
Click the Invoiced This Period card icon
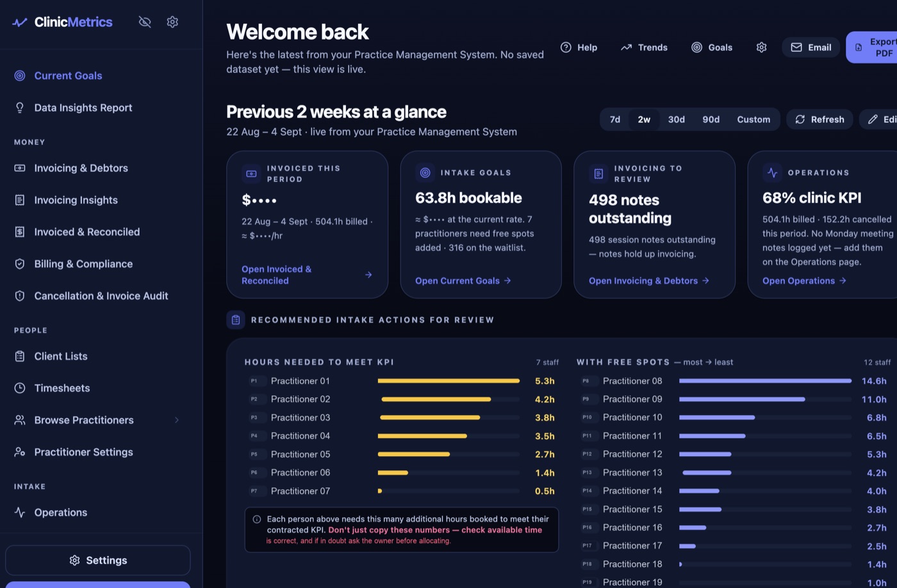[251, 174]
